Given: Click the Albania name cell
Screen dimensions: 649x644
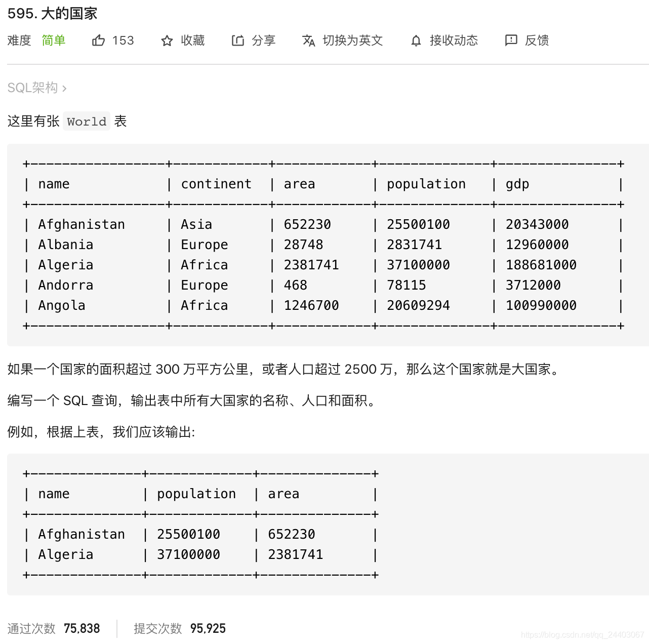Looking at the screenshot, I should pyautogui.click(x=66, y=245).
